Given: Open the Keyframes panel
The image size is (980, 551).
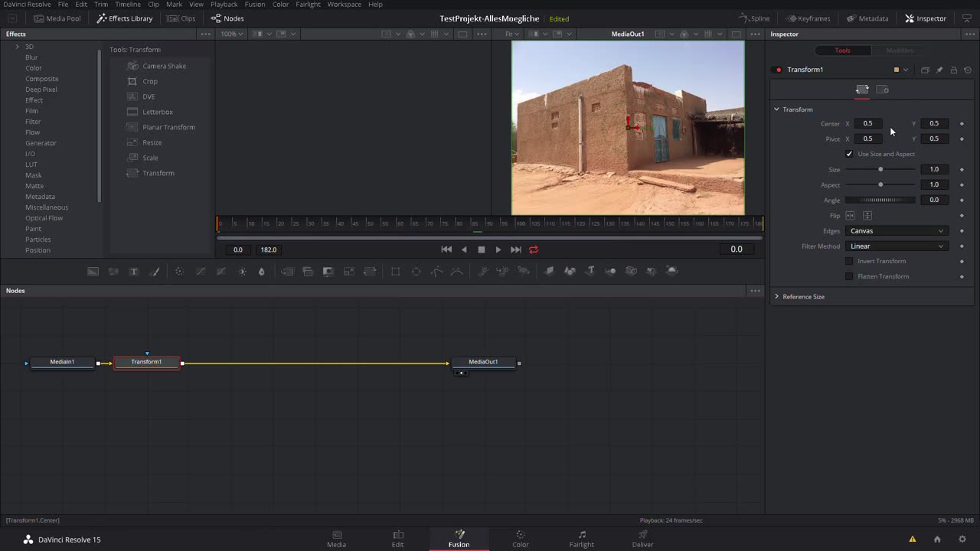Looking at the screenshot, I should click(x=809, y=18).
